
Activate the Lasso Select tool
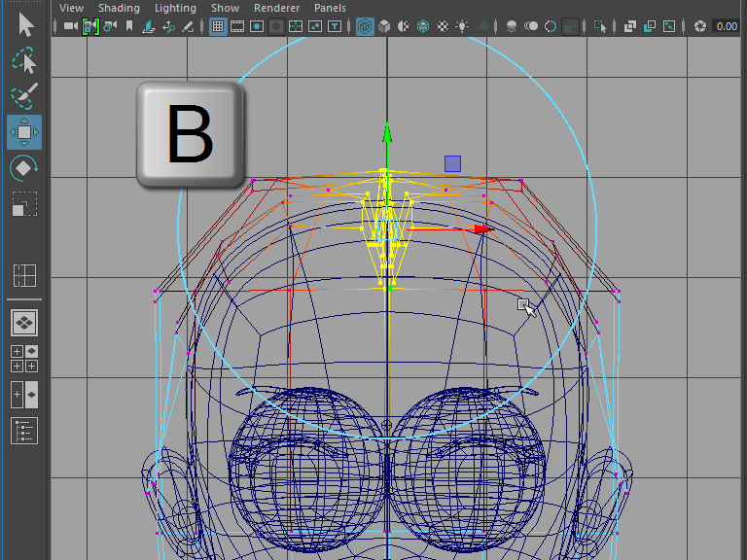click(24, 60)
